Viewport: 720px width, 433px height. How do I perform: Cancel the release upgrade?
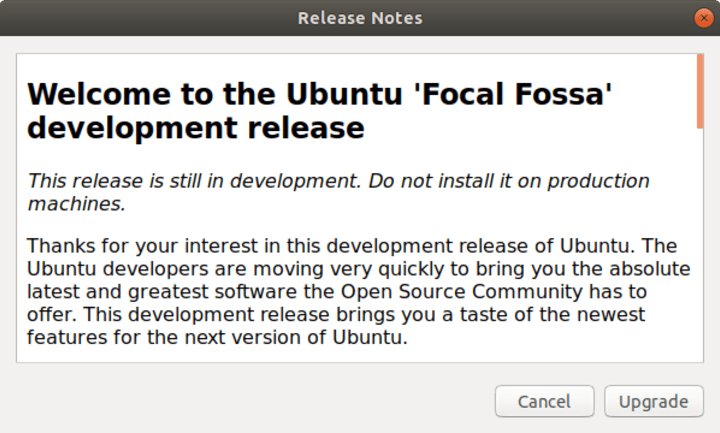coord(544,402)
